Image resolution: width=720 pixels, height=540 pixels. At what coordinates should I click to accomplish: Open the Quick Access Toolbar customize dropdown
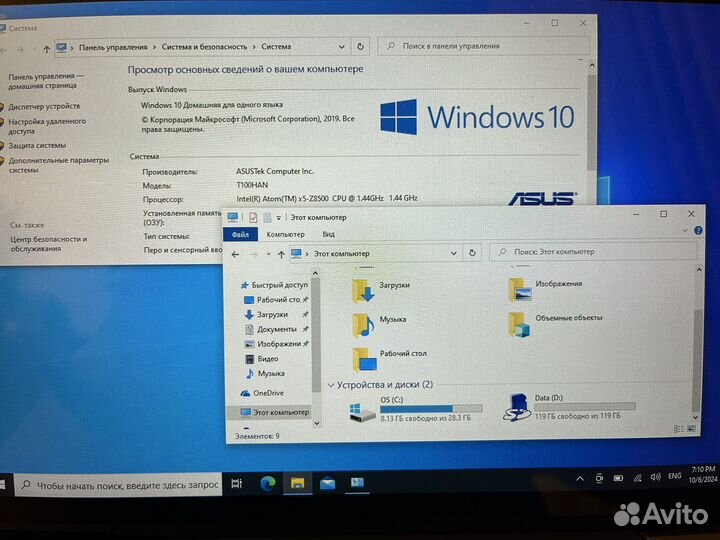278,218
